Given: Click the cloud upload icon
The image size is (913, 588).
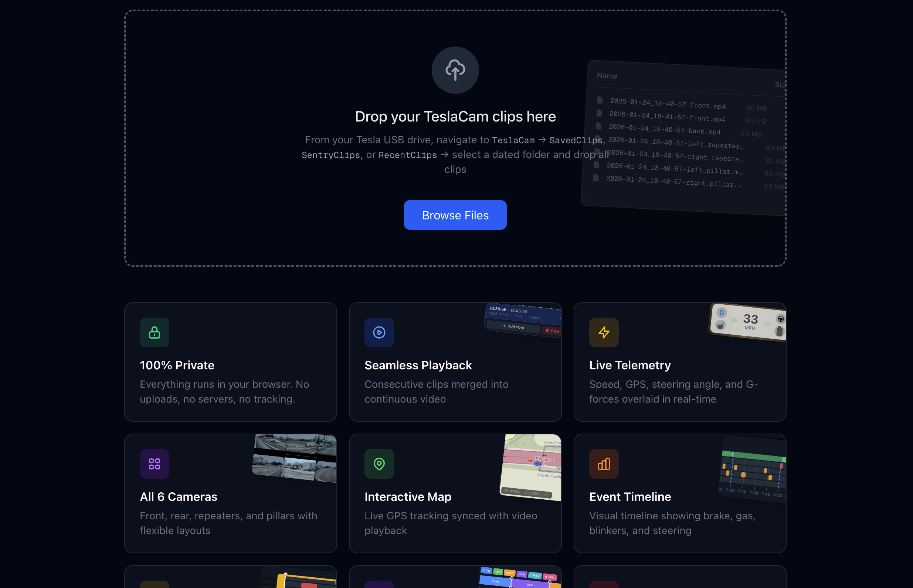Looking at the screenshot, I should click(455, 70).
